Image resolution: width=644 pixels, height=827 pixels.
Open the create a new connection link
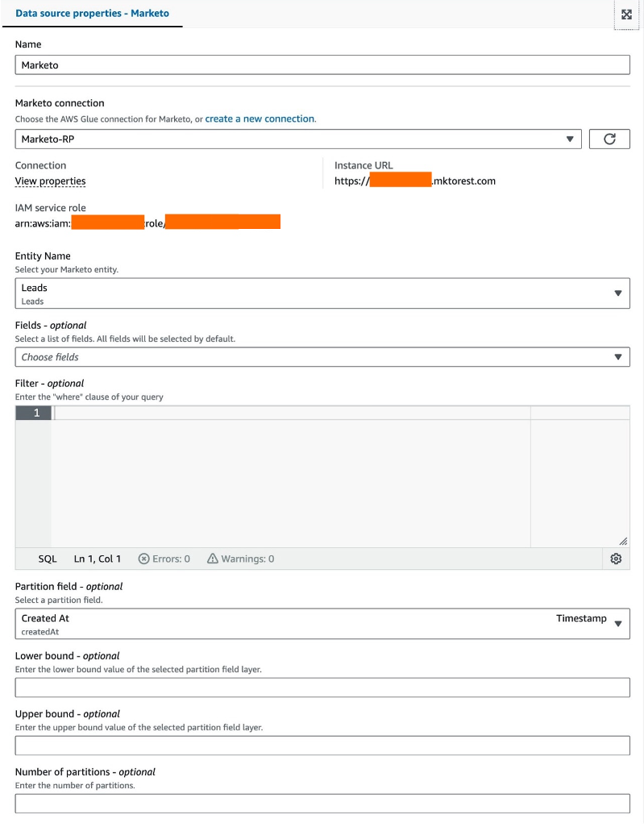260,118
